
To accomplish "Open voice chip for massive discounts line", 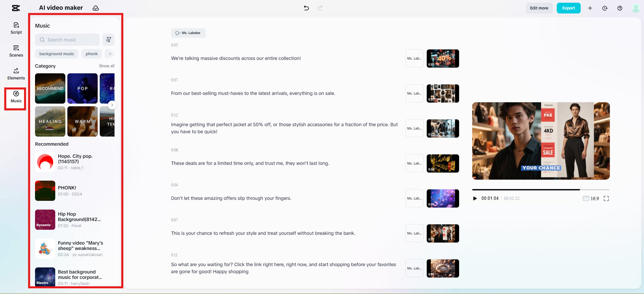I will [415, 59].
